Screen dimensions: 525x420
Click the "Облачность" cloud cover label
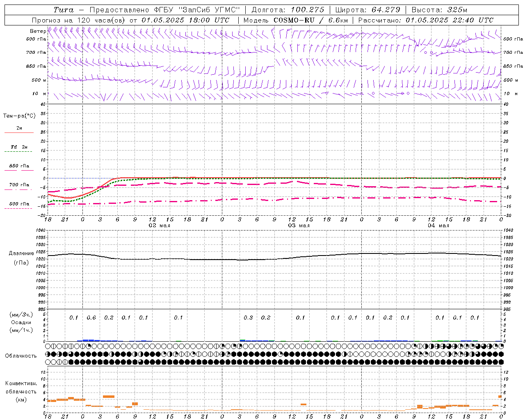[21, 356]
